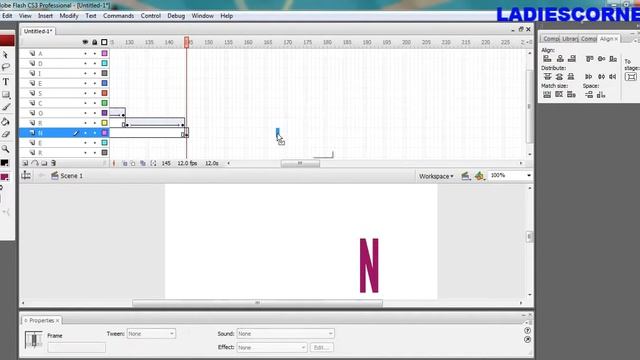Screen dimensions: 640x360
Task: Select the Text tool
Action: pos(6,82)
